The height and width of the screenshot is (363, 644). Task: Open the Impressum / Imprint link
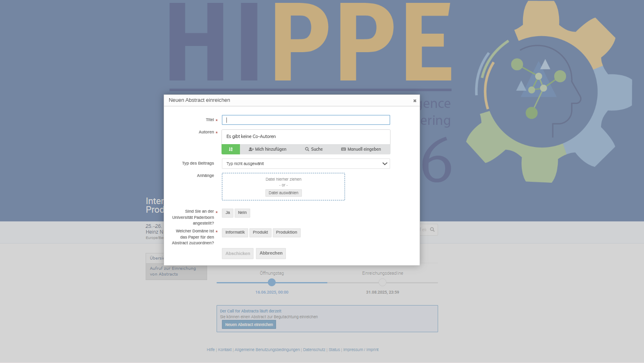[x=361, y=350]
